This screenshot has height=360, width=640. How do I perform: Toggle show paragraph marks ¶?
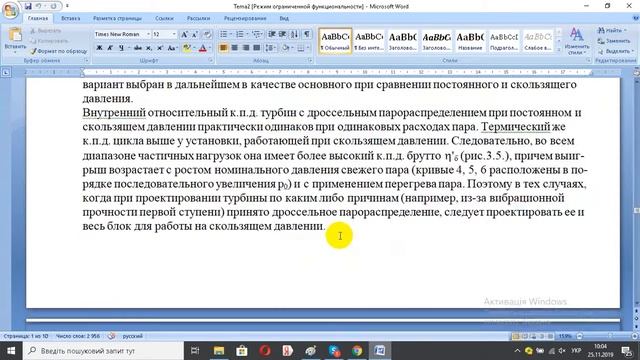307,34
